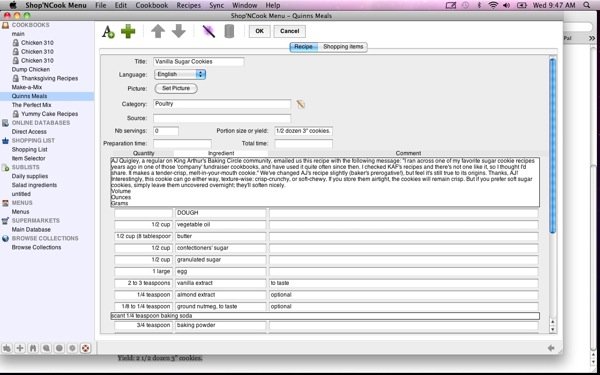Click the binoculars search icon in sidebar footer

click(x=33, y=348)
